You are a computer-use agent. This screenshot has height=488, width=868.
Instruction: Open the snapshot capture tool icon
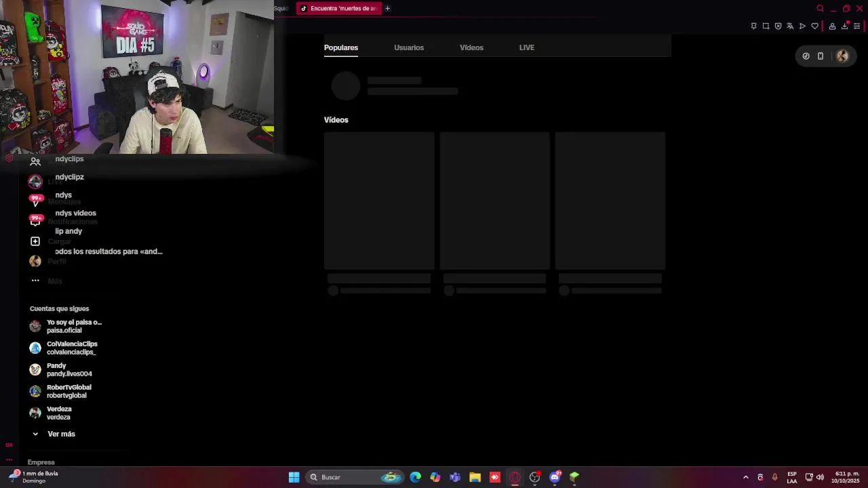click(766, 26)
